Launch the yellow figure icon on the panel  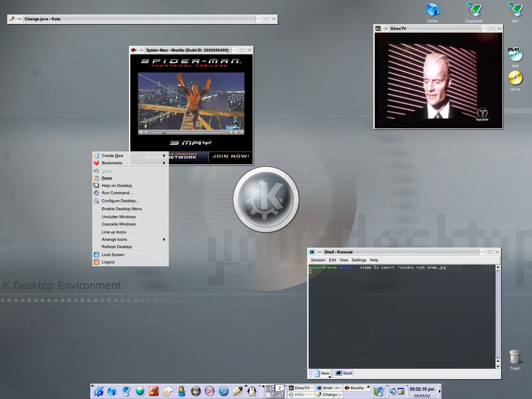182,391
